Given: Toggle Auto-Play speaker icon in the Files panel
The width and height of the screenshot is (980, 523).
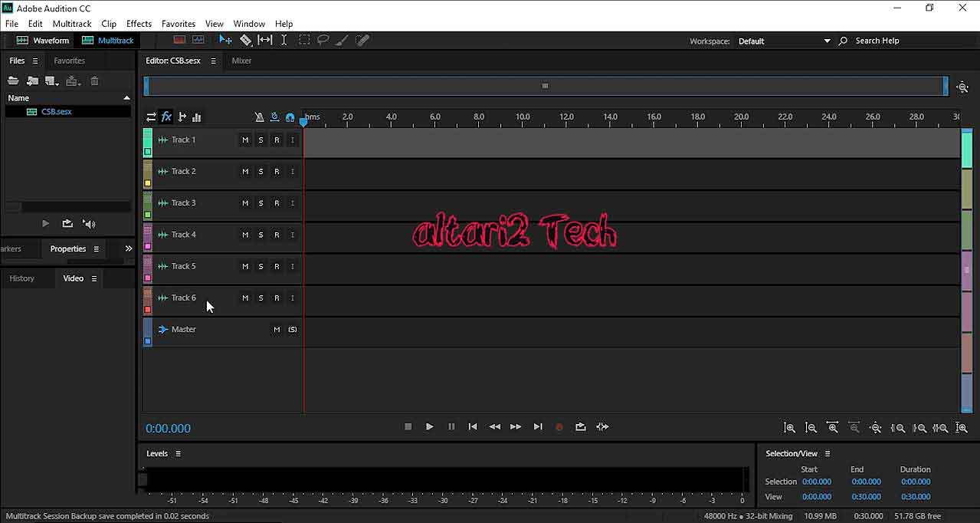Looking at the screenshot, I should pyautogui.click(x=89, y=224).
